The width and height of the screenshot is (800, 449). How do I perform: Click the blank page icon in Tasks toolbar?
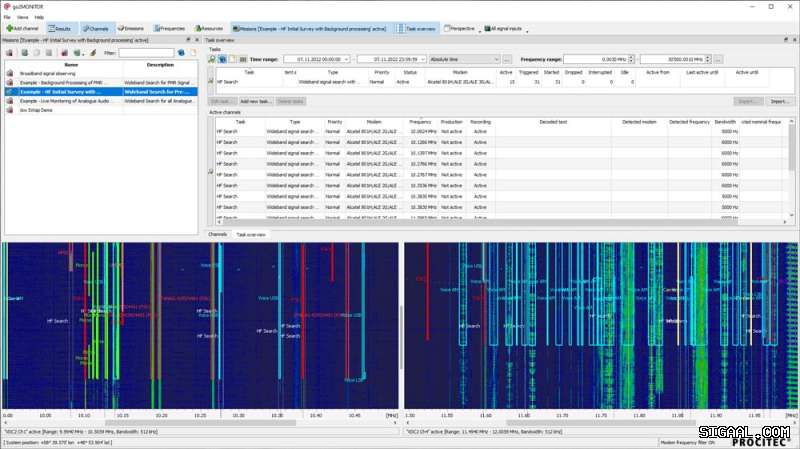[233, 60]
